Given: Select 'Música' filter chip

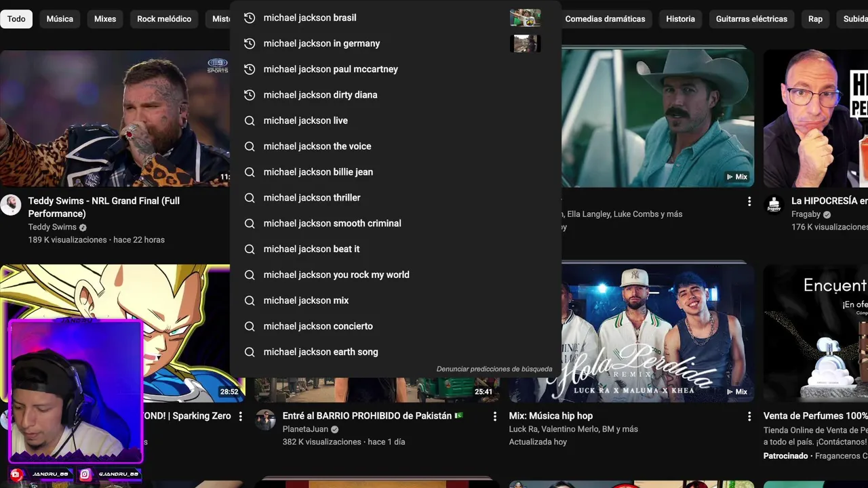Looking at the screenshot, I should tap(60, 19).
